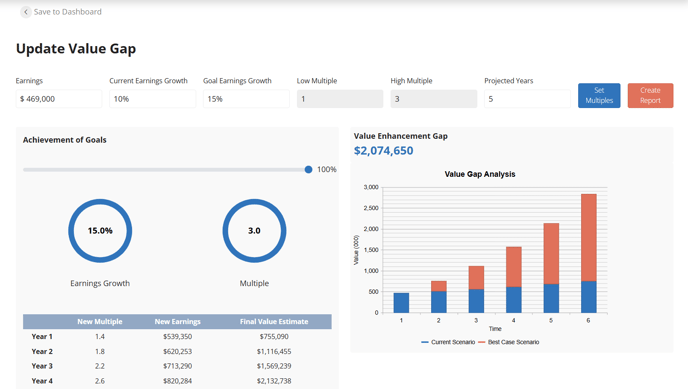Click the Achievement of Goals slider handle
The height and width of the screenshot is (389, 688).
click(x=308, y=169)
